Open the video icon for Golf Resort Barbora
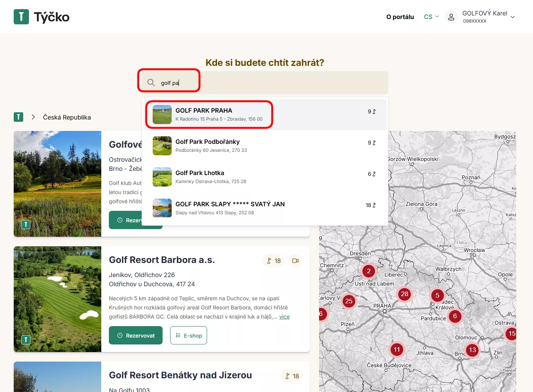This screenshot has width=533, height=392. (x=295, y=261)
